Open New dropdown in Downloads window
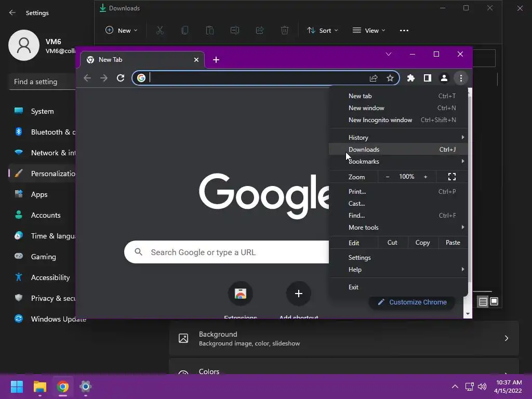The image size is (532, 399). click(x=122, y=31)
